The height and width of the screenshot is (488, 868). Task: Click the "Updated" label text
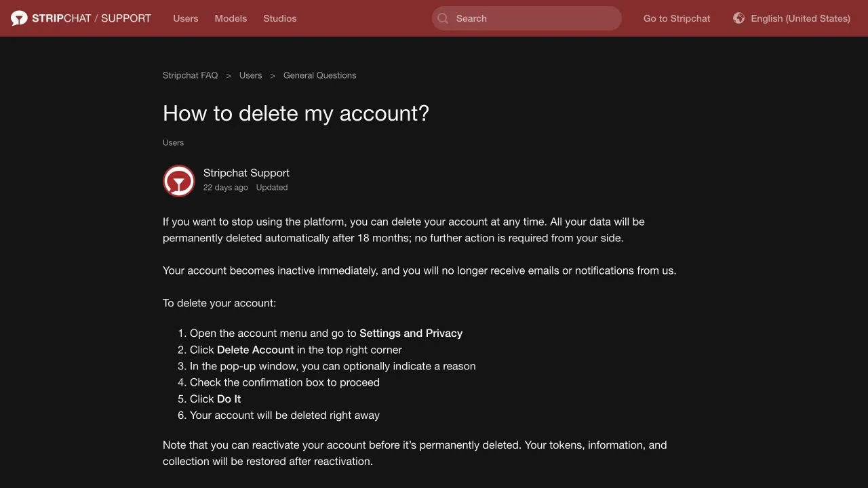click(x=272, y=188)
